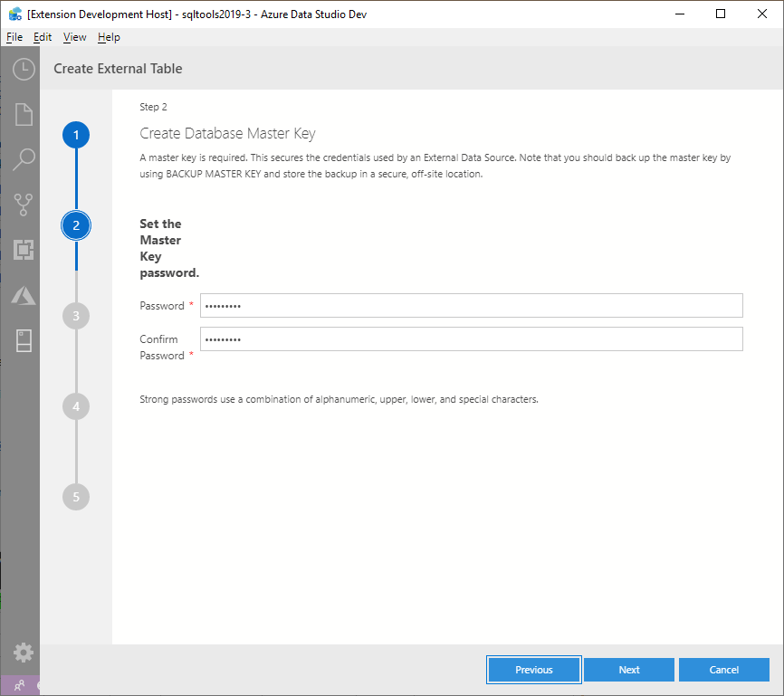Screen dimensions: 784x696
Task: Focus the Password input field
Action: [472, 306]
